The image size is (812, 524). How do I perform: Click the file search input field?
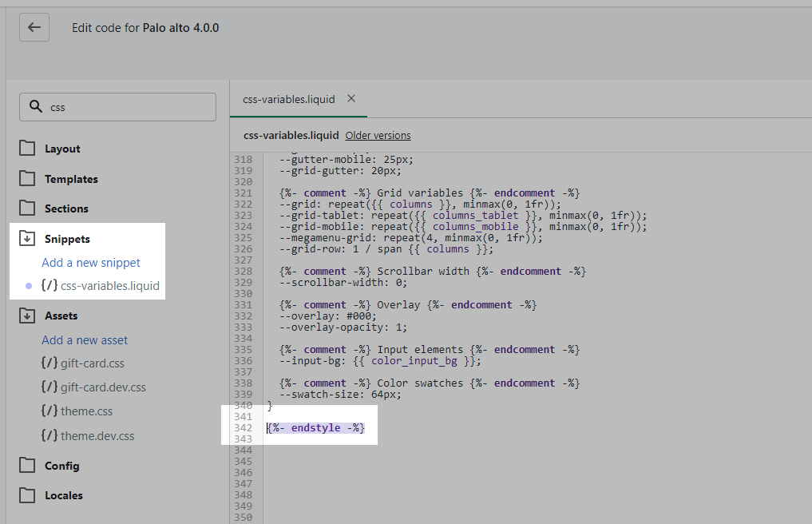(128, 107)
